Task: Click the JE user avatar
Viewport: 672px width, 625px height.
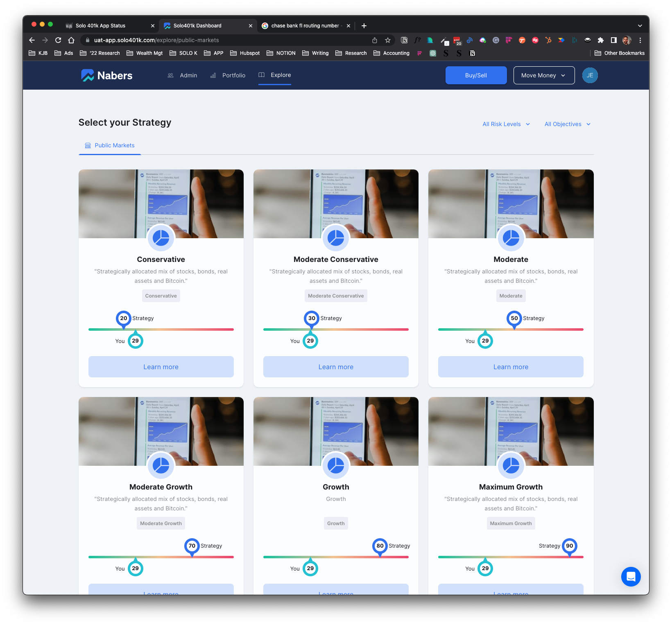Action: [590, 75]
